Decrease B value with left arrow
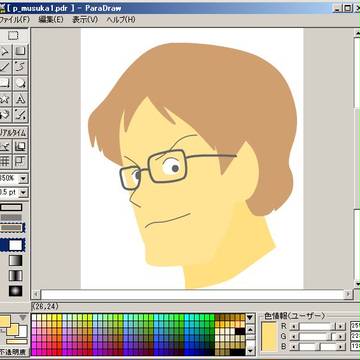The image size is (360, 360). pyautogui.click(x=294, y=347)
